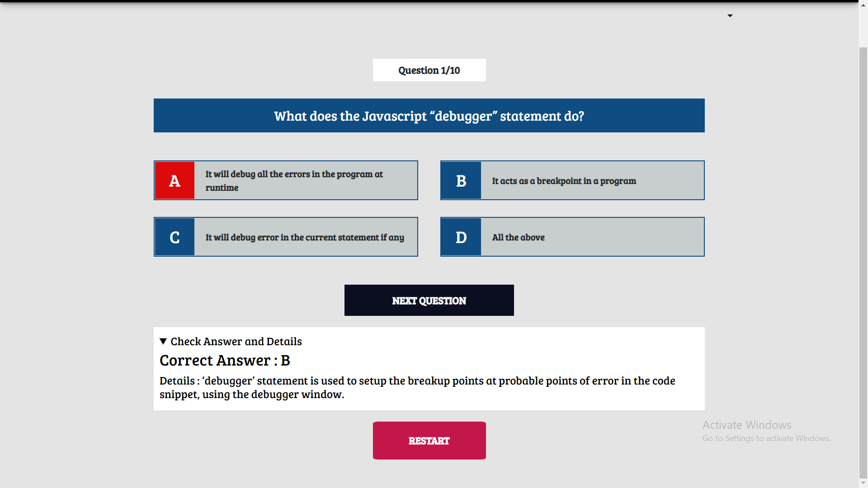Click the blue letter C badge
The height and width of the screenshot is (488, 868).
[x=174, y=237]
